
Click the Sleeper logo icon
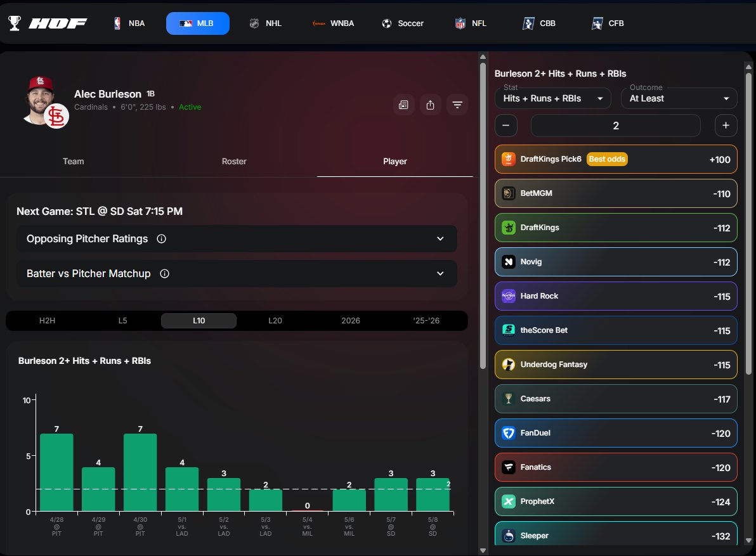[509, 535]
